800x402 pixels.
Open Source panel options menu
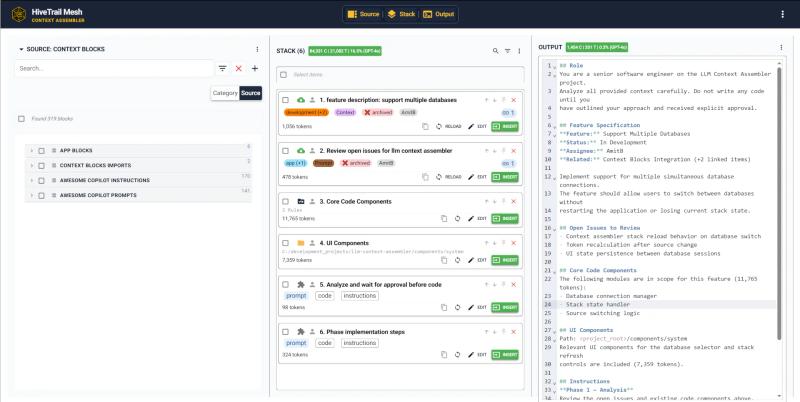[x=257, y=49]
